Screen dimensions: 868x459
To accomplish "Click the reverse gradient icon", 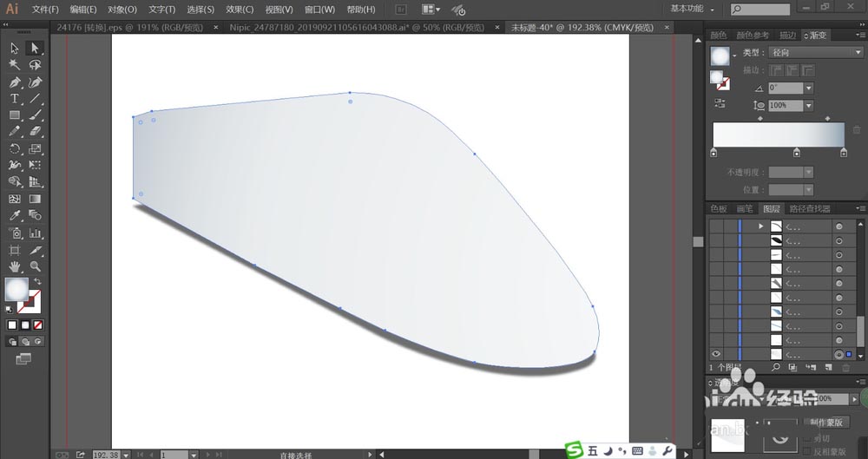I will [720, 103].
